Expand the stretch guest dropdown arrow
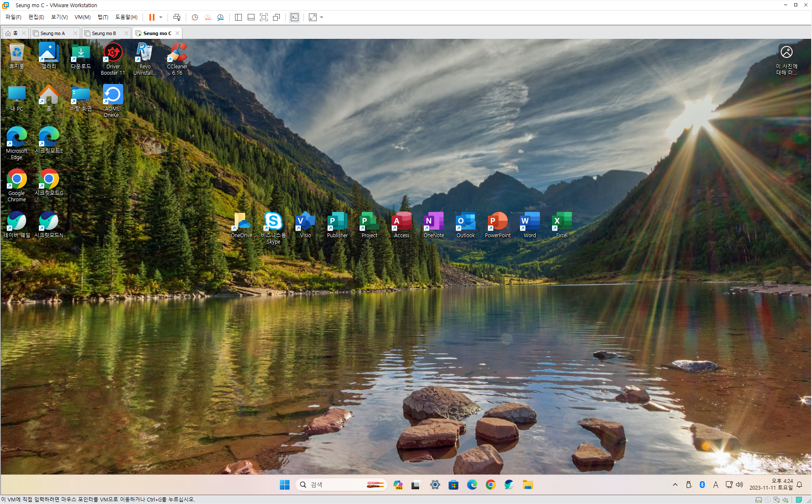Screen dimensions: 812x504 pyautogui.click(x=322, y=17)
